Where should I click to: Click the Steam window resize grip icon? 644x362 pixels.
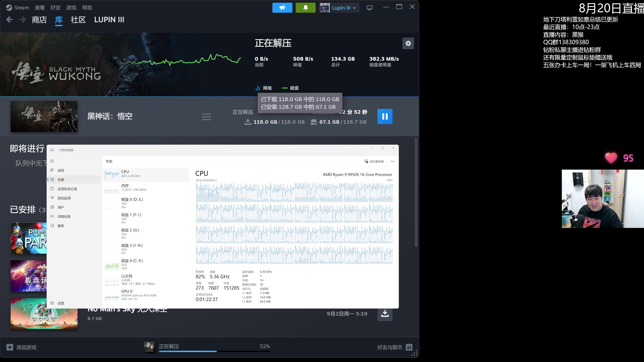tap(414, 353)
